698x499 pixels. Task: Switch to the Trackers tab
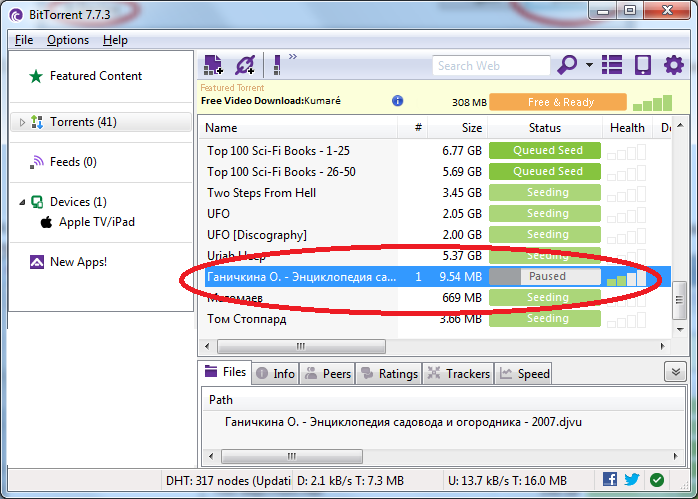click(459, 374)
